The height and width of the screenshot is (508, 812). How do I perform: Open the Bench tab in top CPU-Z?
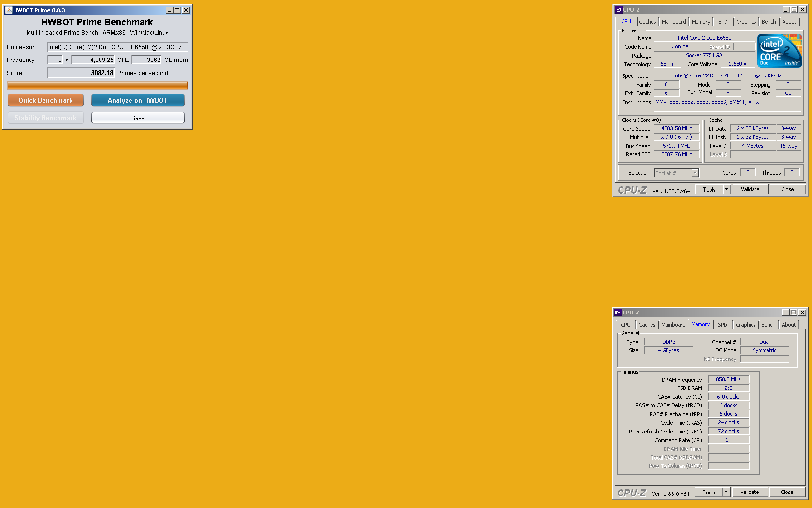769,22
